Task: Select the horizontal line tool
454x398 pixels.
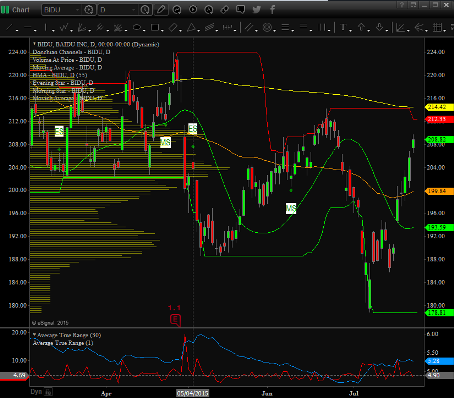Action: (x=27, y=28)
